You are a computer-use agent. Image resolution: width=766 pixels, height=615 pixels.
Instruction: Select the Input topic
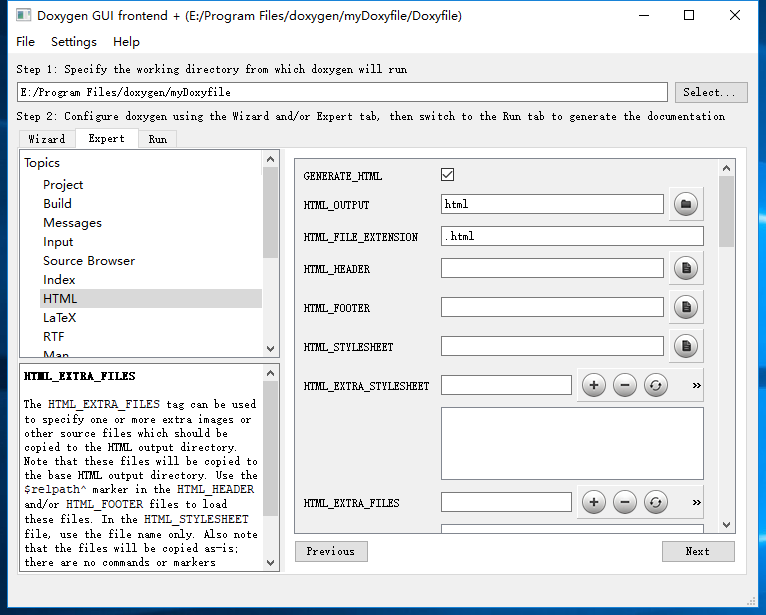point(58,242)
